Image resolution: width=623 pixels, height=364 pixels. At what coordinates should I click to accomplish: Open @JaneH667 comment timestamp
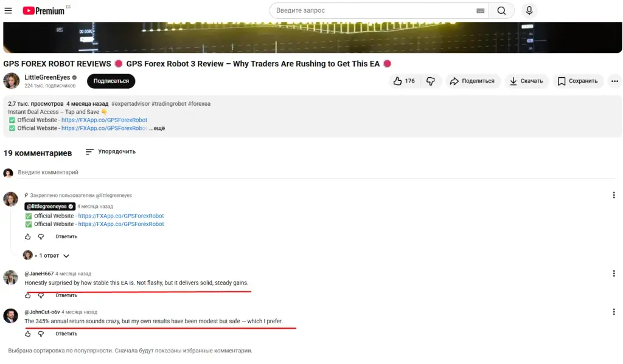click(74, 273)
